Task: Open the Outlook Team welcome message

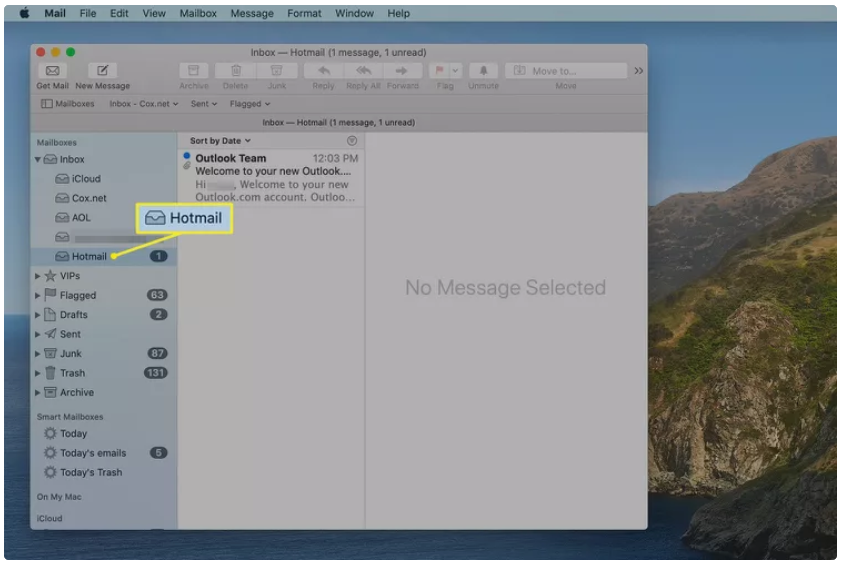Action: [x=271, y=178]
